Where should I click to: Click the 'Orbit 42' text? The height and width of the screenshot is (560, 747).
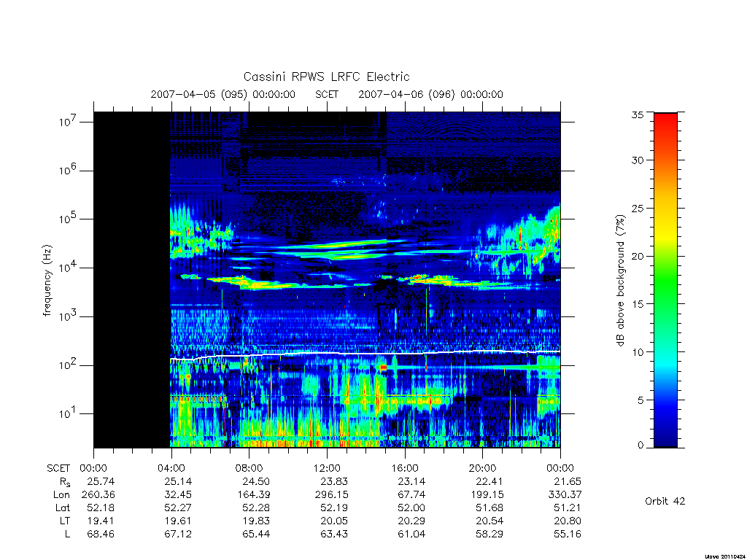pyautogui.click(x=665, y=501)
